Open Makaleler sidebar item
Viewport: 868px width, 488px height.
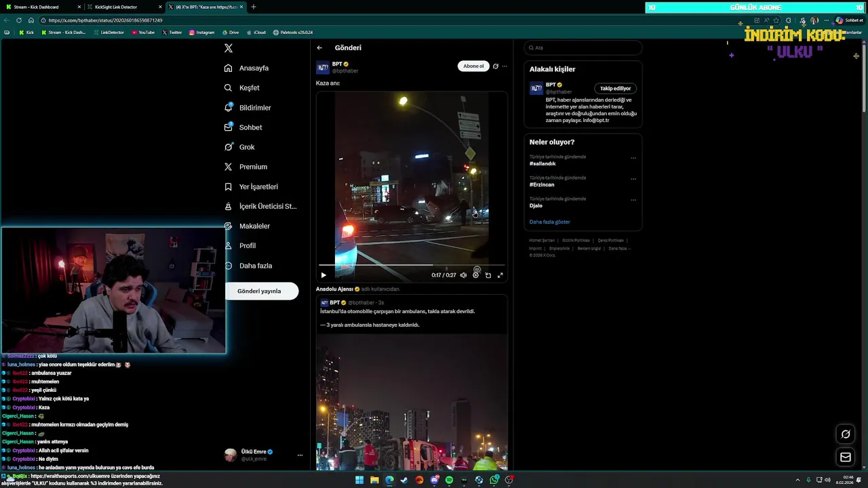[x=247, y=226]
